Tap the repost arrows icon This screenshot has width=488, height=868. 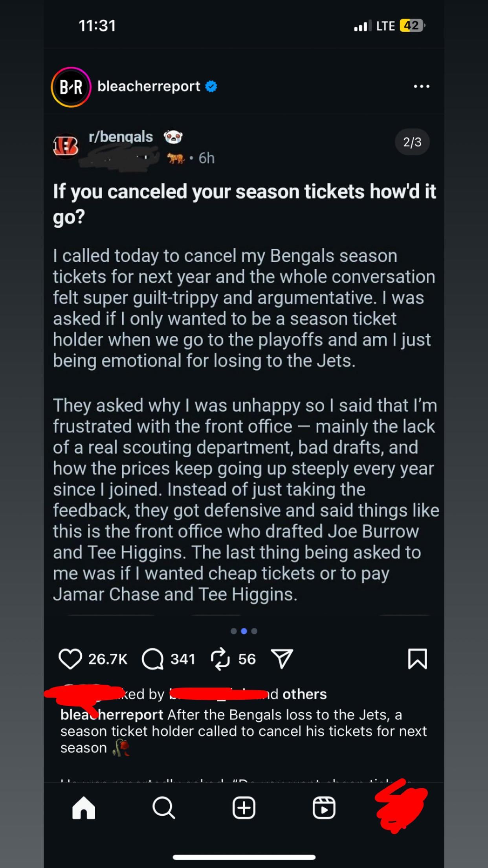point(220,659)
